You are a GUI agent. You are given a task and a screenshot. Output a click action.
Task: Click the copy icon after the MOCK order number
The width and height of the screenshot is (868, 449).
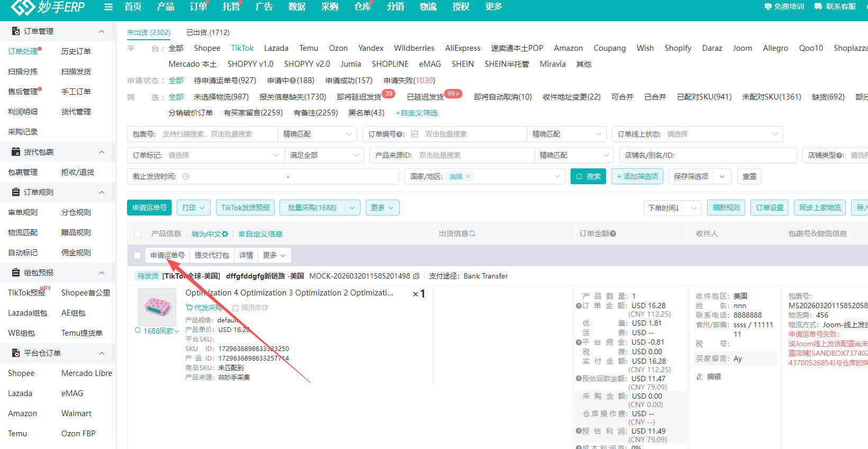[417, 276]
